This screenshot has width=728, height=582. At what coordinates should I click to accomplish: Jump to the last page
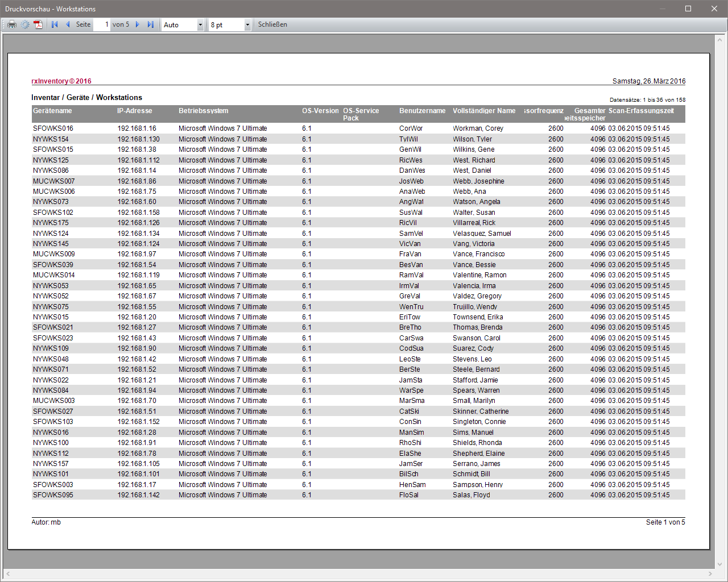pyautogui.click(x=151, y=24)
